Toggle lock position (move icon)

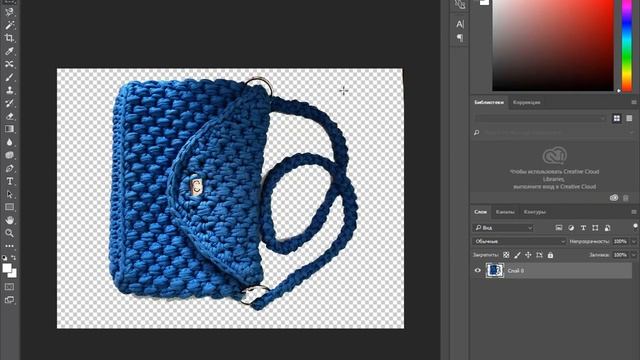click(x=528, y=255)
